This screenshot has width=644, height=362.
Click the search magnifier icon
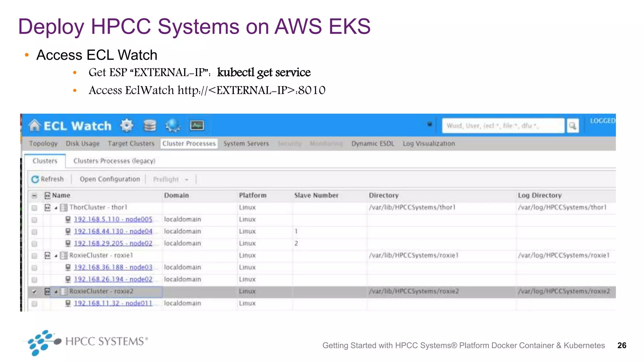point(573,126)
